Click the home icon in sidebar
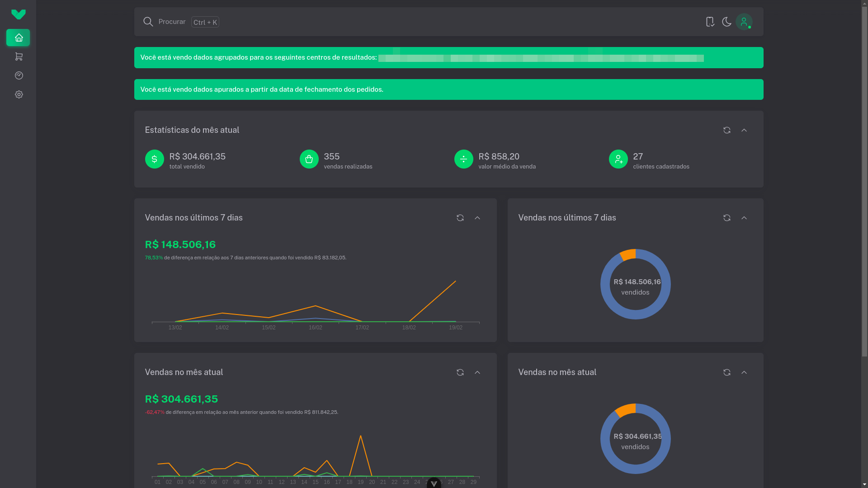This screenshot has height=488, width=868. (19, 38)
